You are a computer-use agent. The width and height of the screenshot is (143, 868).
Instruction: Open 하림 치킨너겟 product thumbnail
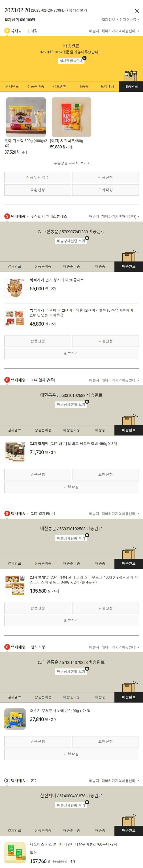[x=71, y=117]
